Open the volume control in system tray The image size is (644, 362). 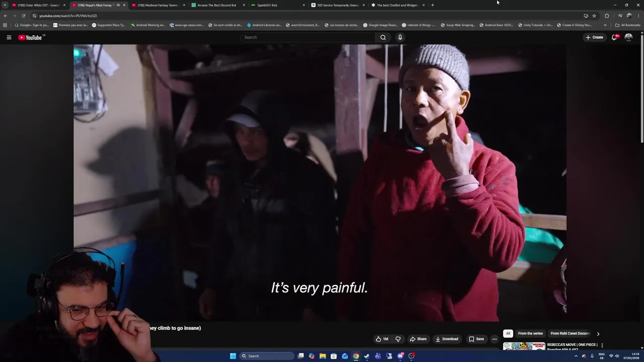click(x=617, y=356)
